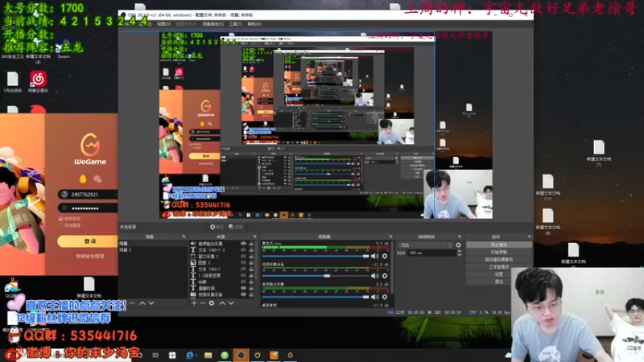This screenshot has width=644, height=362.
Task: Choose WeChat login icon in WeGame
Action: coord(97,179)
